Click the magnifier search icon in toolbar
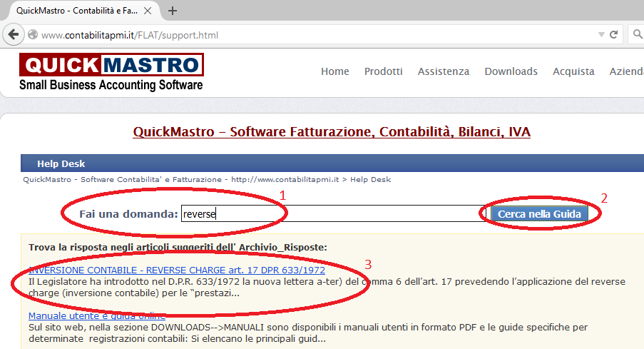 click(x=638, y=34)
